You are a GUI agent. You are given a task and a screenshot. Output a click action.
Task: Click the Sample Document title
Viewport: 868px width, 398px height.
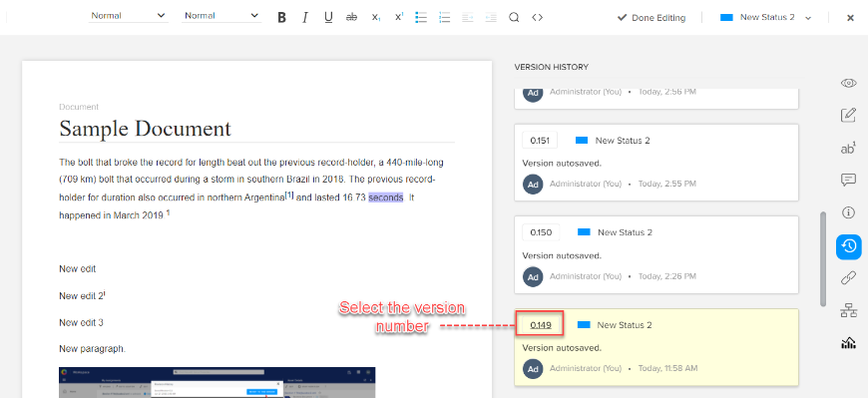[145, 129]
